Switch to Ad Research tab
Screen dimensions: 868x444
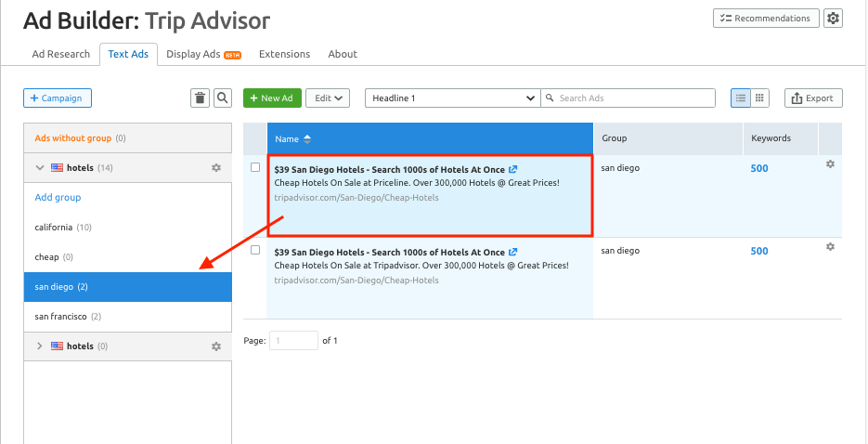pyautogui.click(x=61, y=54)
